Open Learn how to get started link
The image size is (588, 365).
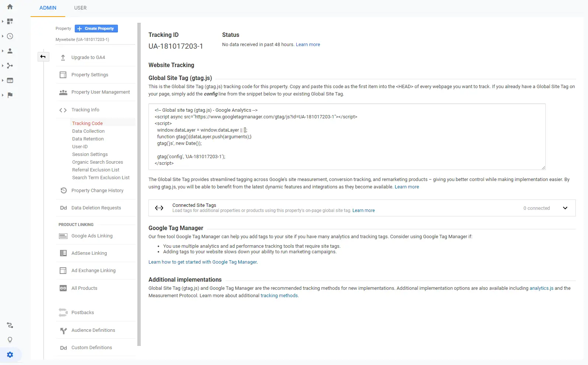(x=203, y=262)
